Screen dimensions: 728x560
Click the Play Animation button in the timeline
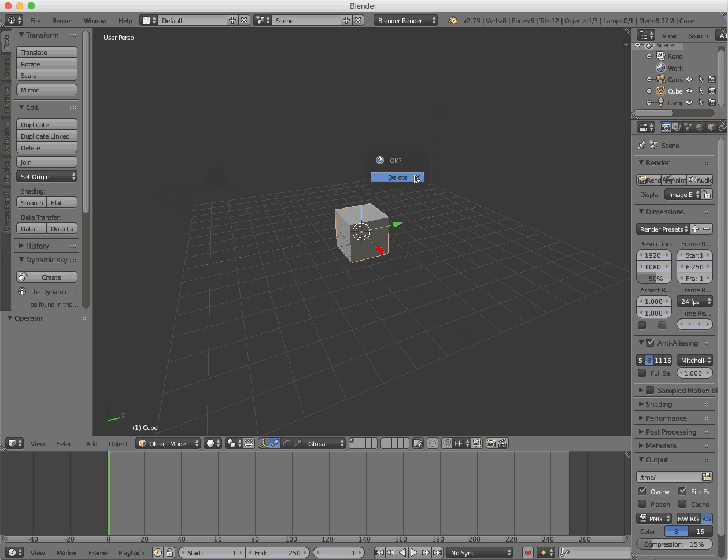coord(414,552)
